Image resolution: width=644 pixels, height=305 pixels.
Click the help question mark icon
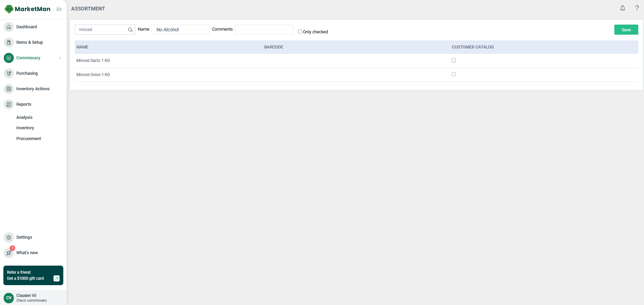point(637,8)
